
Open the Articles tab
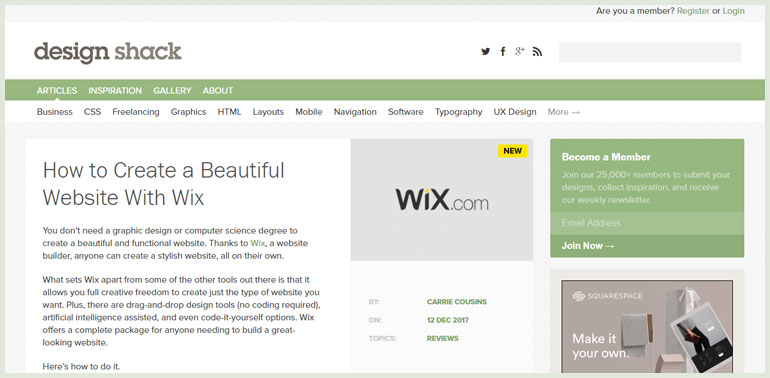[x=57, y=90]
